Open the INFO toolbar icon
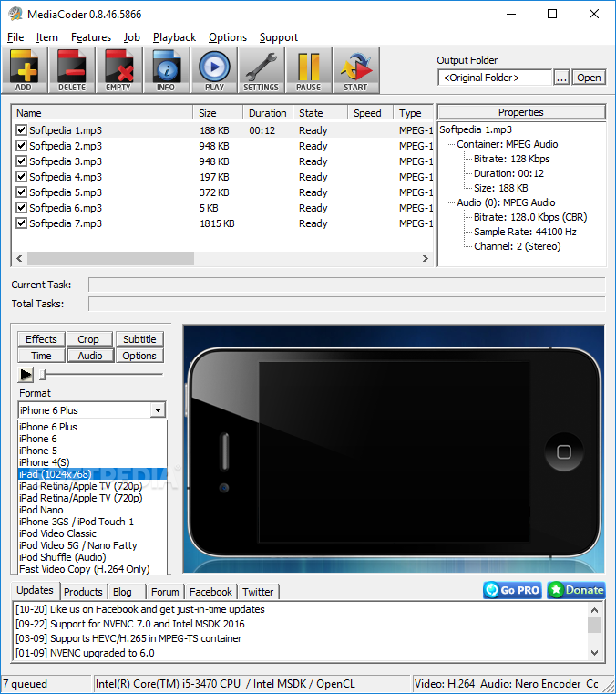The width and height of the screenshot is (616, 694). [166, 69]
